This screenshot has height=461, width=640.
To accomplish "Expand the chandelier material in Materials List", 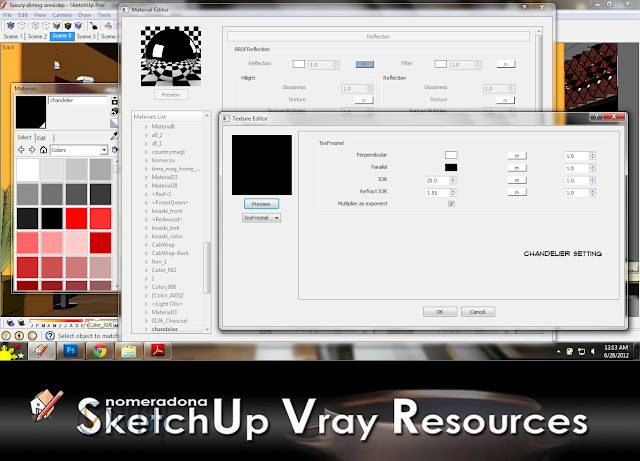I will click(x=147, y=329).
